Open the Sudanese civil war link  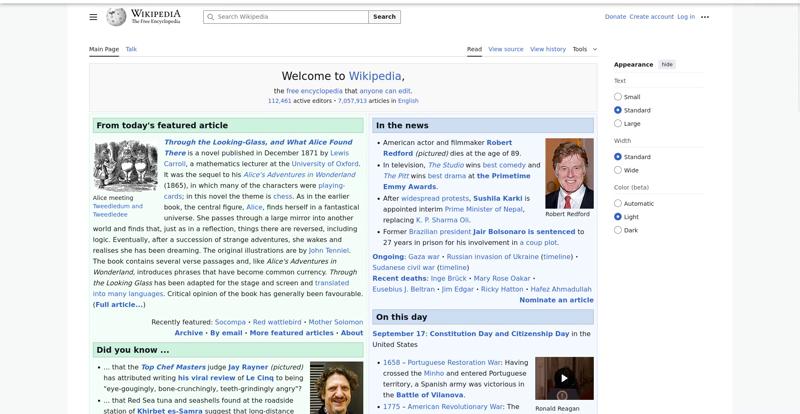click(404, 267)
